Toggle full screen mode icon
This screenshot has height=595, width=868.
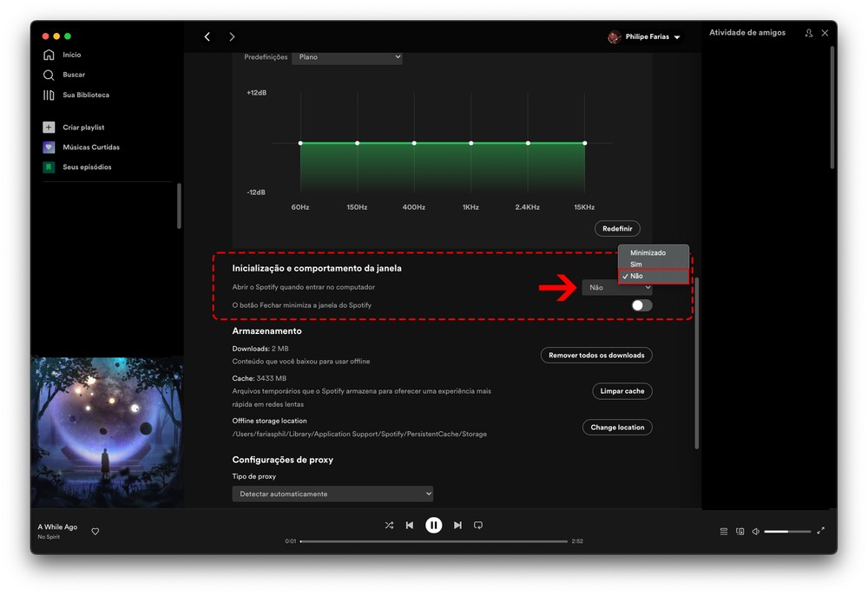click(x=821, y=532)
